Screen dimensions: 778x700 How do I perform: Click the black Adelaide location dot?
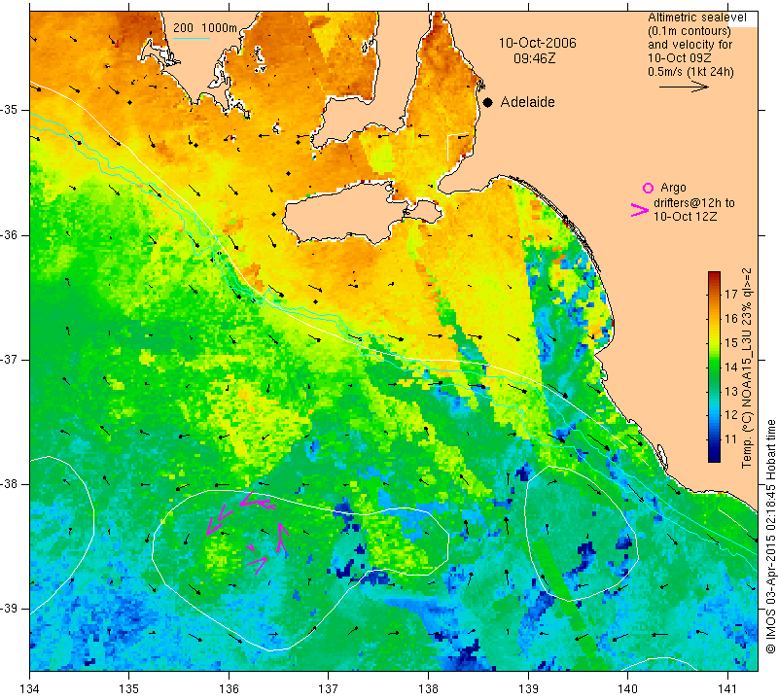pos(488,102)
